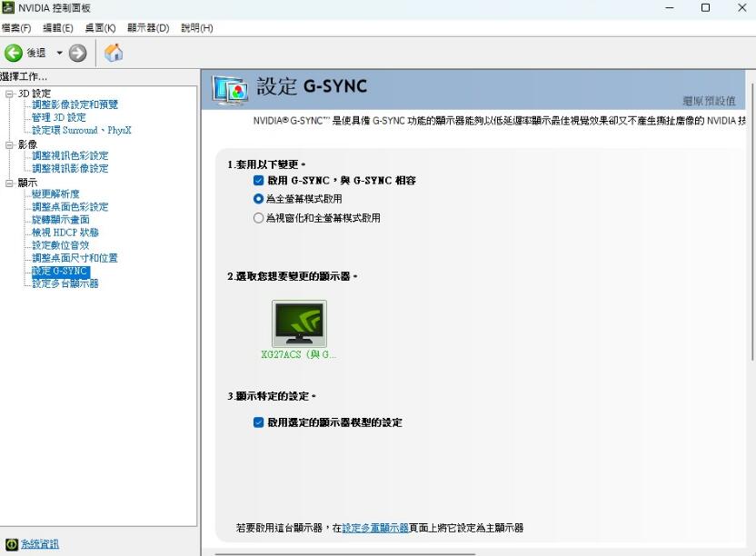
Task: Click the Home icon in toolbar
Action: coord(114,54)
